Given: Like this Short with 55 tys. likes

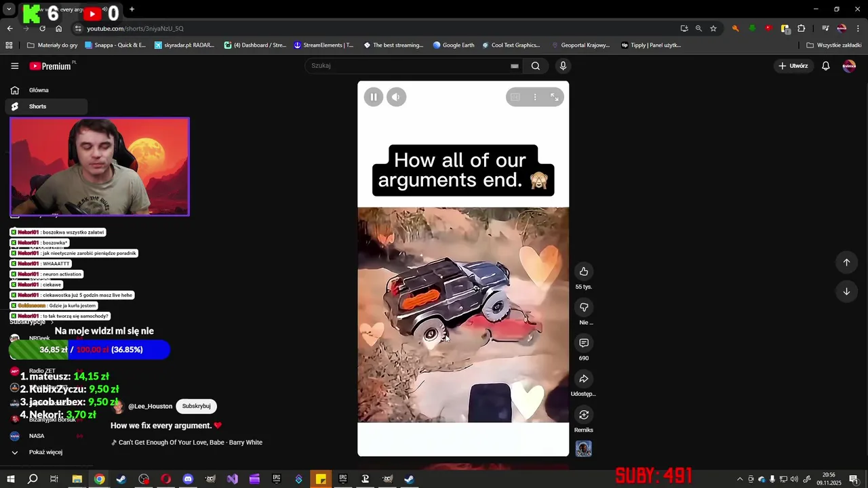Looking at the screenshot, I should 583,271.
